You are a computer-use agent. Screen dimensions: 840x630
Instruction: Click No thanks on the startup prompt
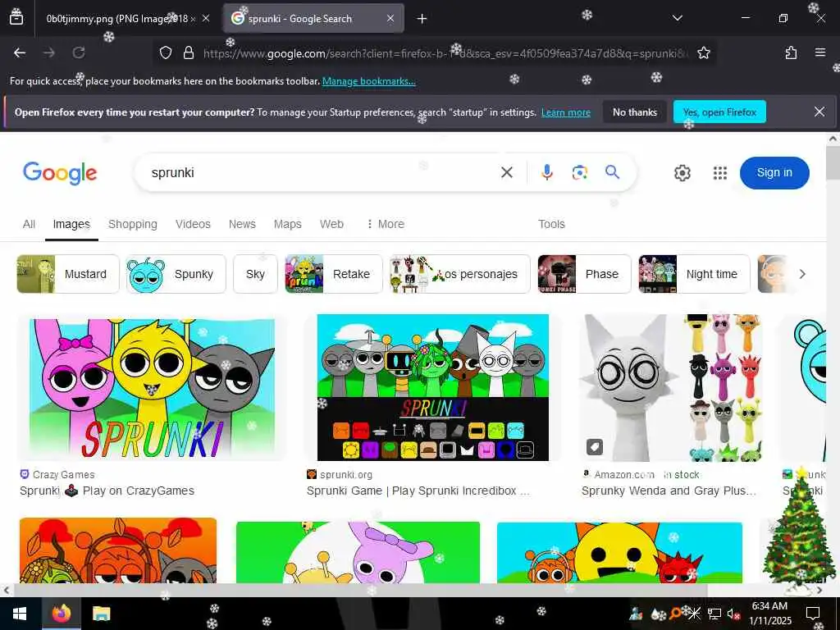pos(634,112)
